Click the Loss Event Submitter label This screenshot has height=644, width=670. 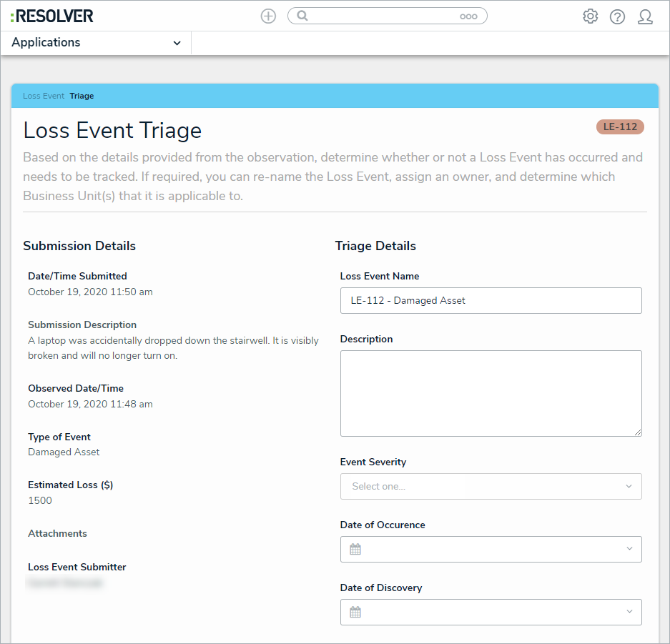77,567
